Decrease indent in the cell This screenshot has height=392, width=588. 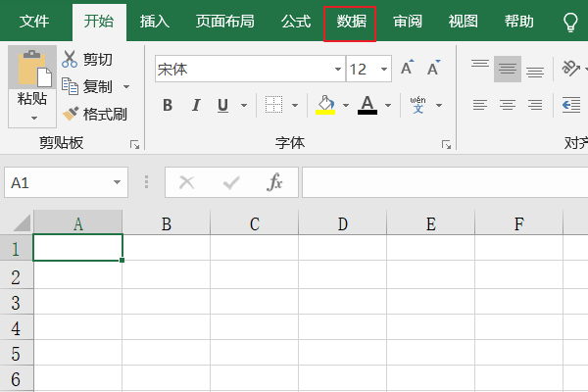(571, 105)
